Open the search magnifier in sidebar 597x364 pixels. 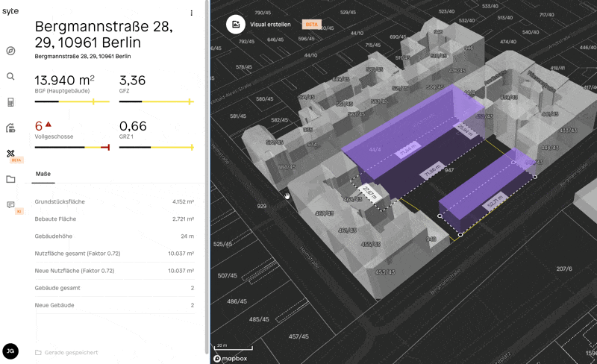pyautogui.click(x=10, y=76)
